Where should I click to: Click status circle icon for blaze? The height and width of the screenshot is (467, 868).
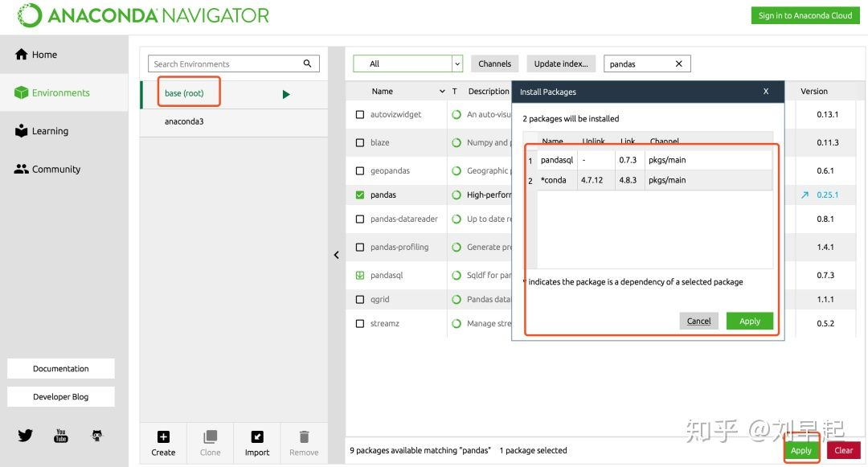(x=457, y=143)
